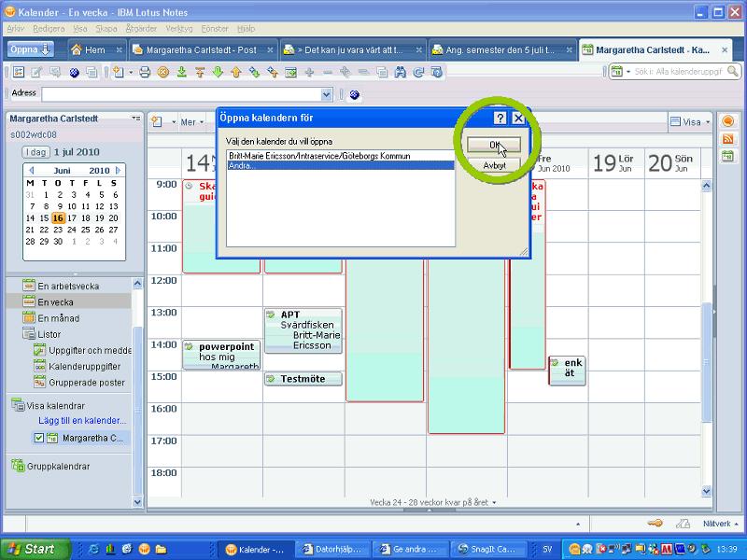Switch to Margaretha Carlstedt - Post tab
Viewport: 747px width, 560px height.
[203, 49]
